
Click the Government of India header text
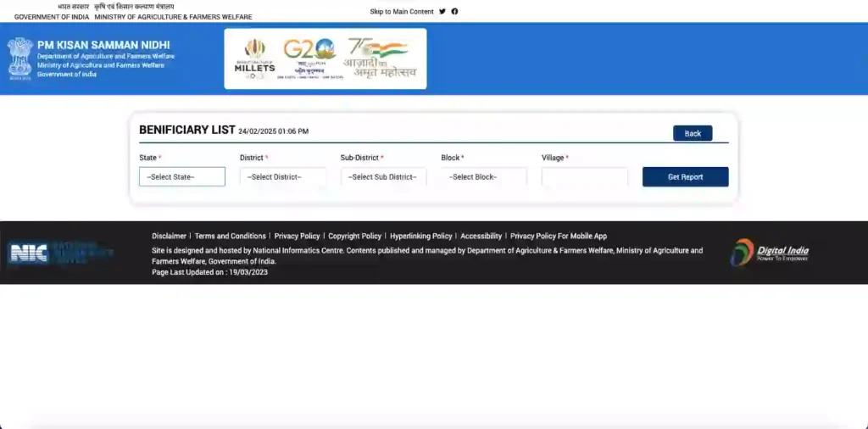pos(52,17)
